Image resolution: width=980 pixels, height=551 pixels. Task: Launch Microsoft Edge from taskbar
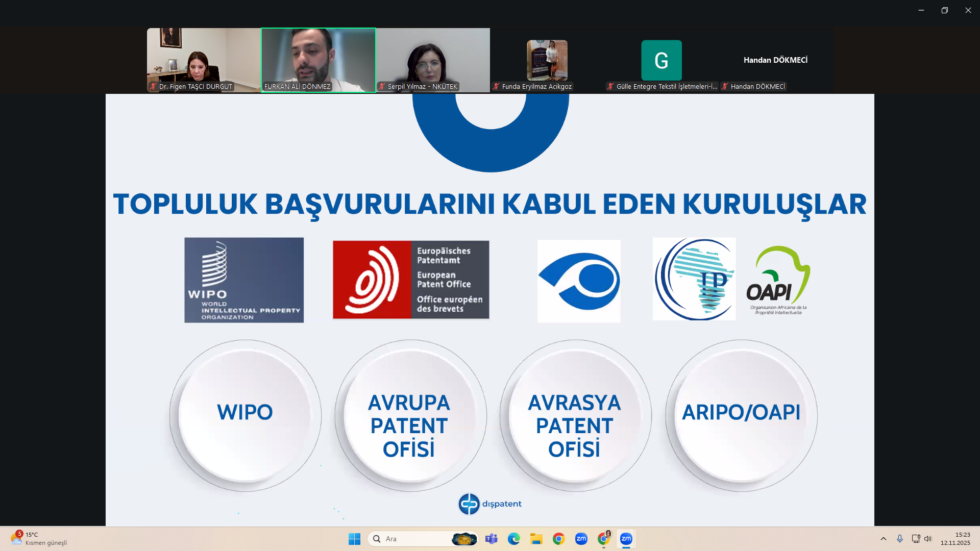pyautogui.click(x=513, y=539)
